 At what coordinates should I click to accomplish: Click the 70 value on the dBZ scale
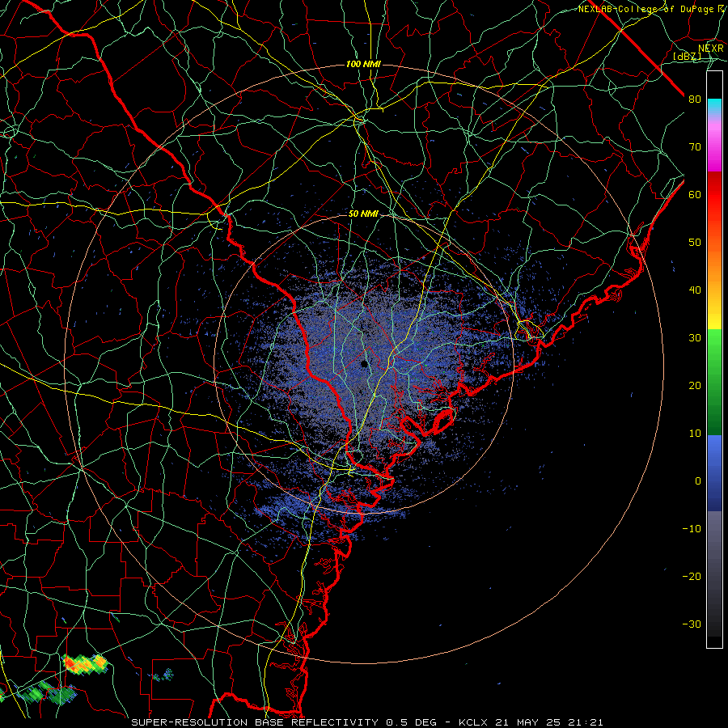pyautogui.click(x=695, y=147)
